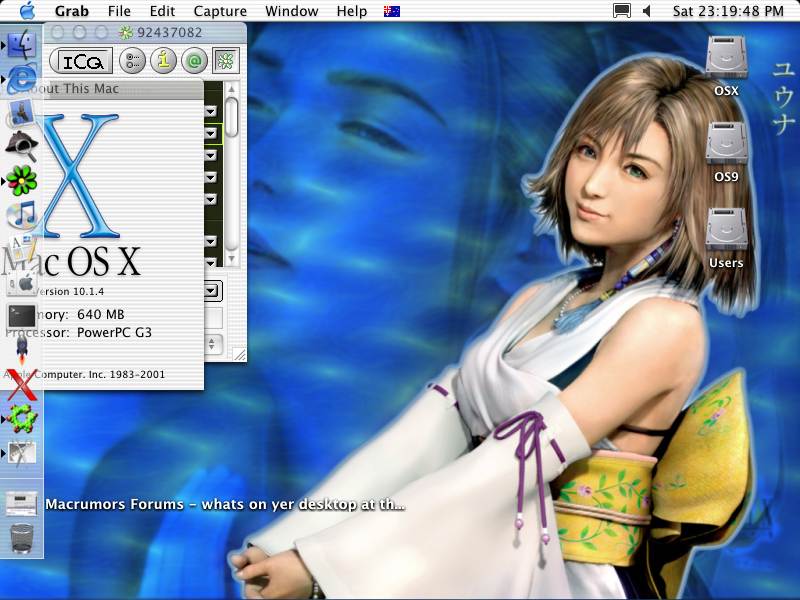Click the 640 MB memory value
The height and width of the screenshot is (600, 800).
pos(101,314)
